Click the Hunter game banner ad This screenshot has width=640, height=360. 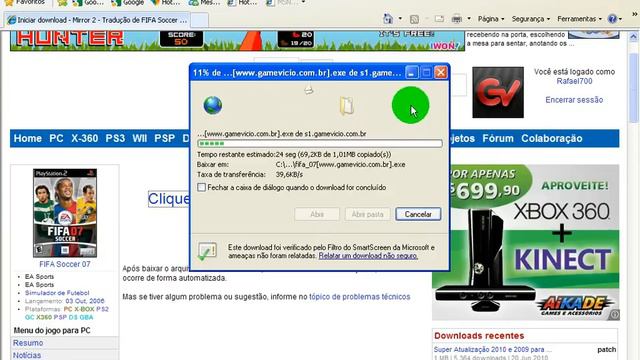coord(237,41)
